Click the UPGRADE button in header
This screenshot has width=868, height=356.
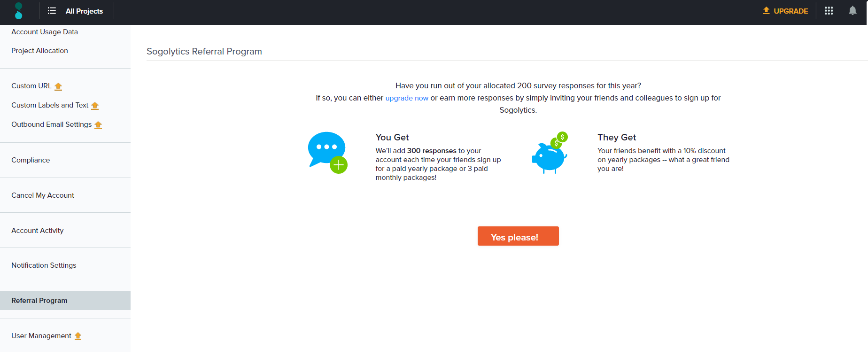[785, 11]
